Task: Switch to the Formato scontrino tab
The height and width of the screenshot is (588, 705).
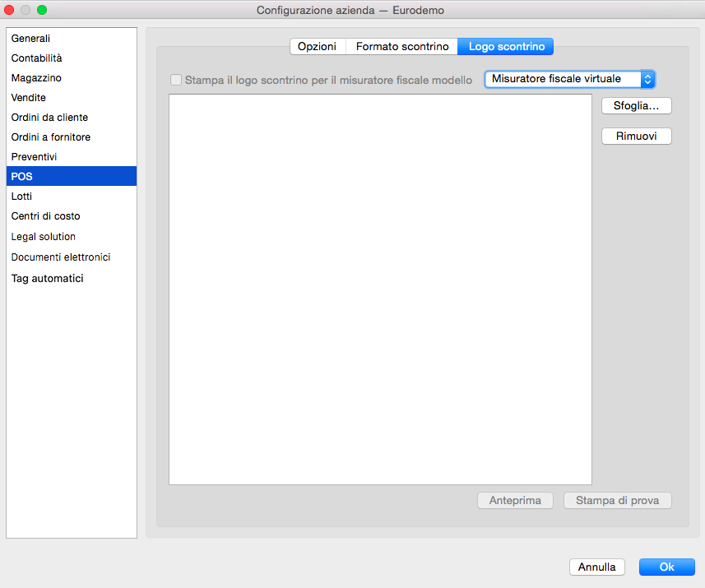Action: (402, 47)
